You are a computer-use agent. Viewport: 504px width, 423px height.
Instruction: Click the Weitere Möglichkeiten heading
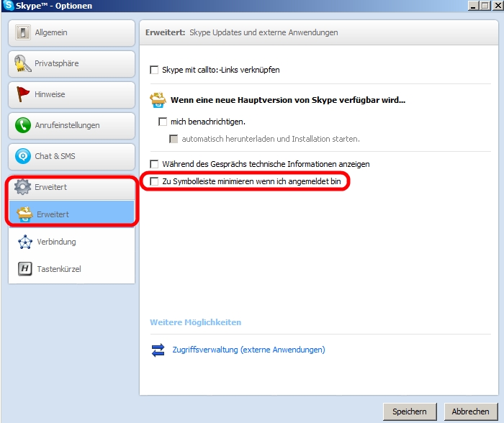click(x=195, y=322)
